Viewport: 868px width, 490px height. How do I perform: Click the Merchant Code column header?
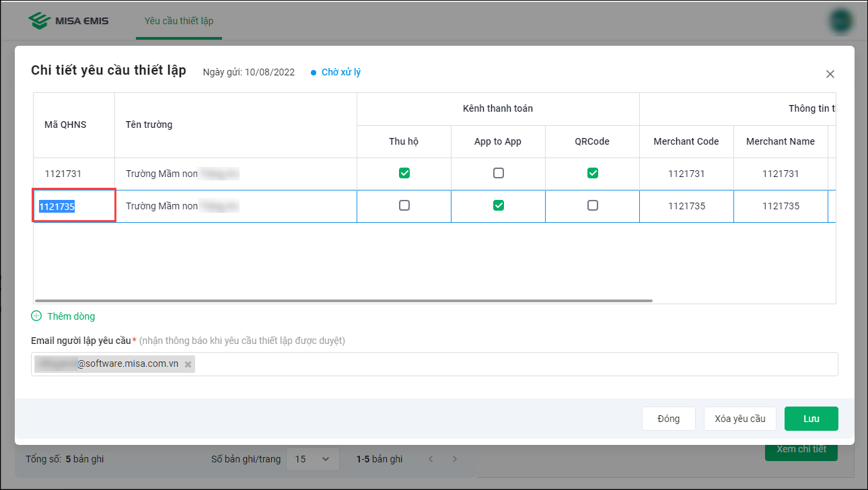pyautogui.click(x=686, y=141)
